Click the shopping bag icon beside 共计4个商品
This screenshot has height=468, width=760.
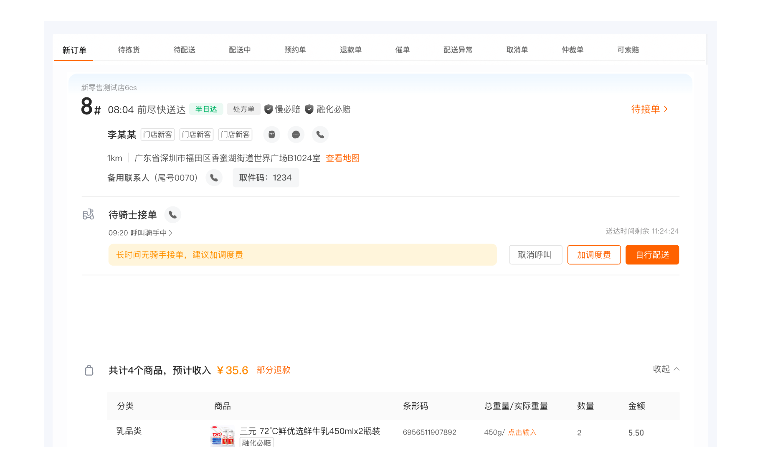[89, 370]
